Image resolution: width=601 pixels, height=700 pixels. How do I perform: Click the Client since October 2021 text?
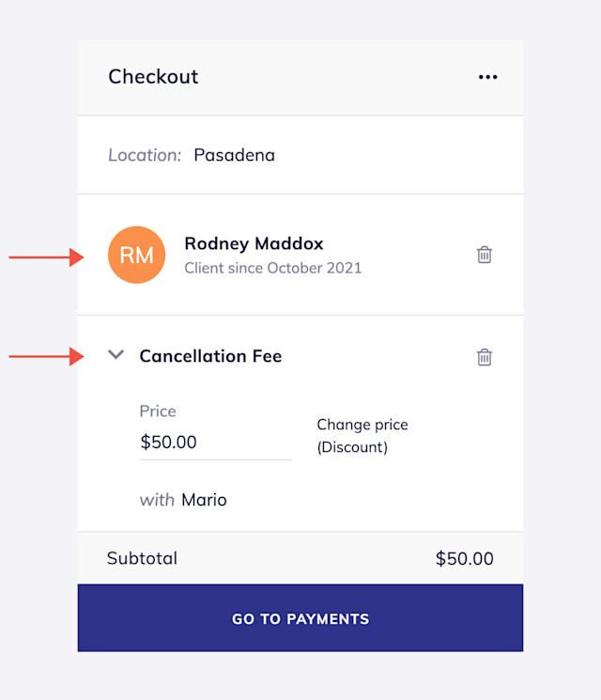tap(273, 269)
